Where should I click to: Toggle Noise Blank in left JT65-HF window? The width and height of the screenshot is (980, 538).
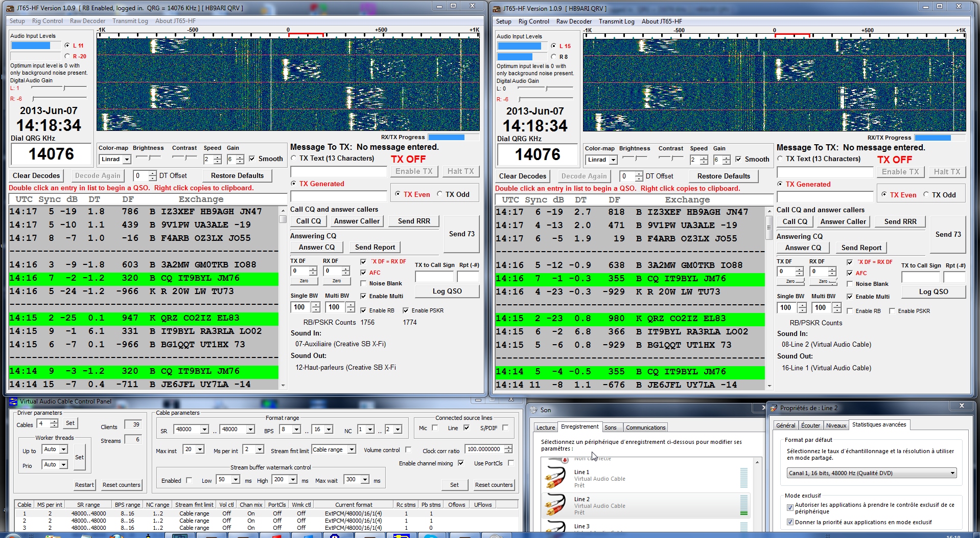363,283
